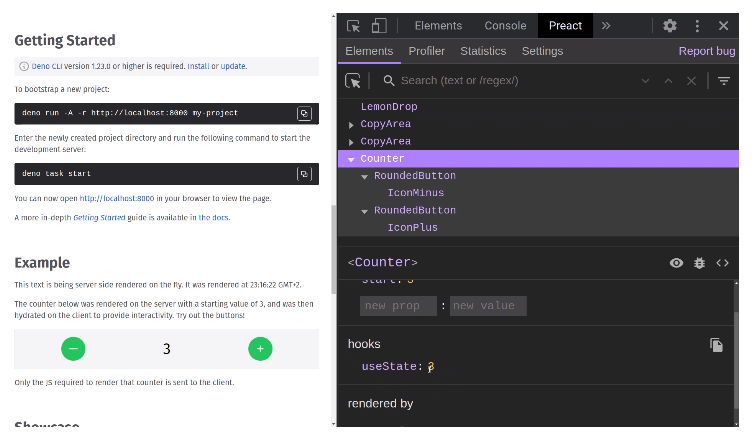Click the debug bug icon for Counter
752x441 pixels.
point(699,263)
